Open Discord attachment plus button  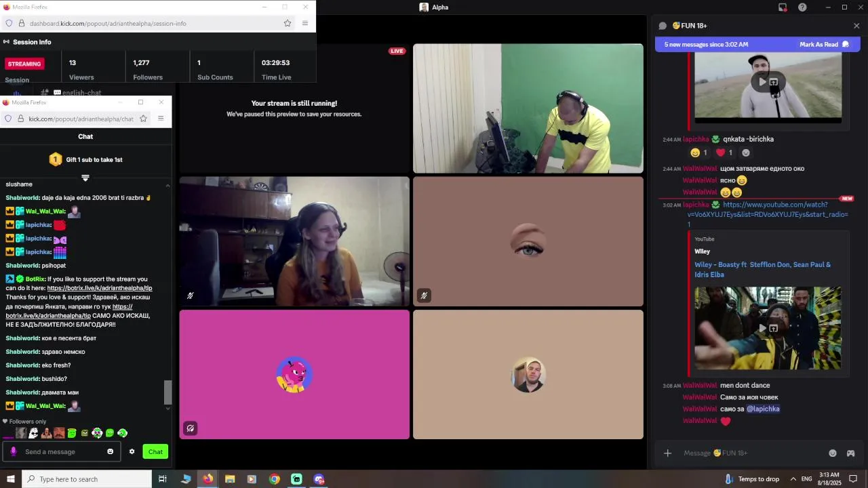pyautogui.click(x=667, y=453)
